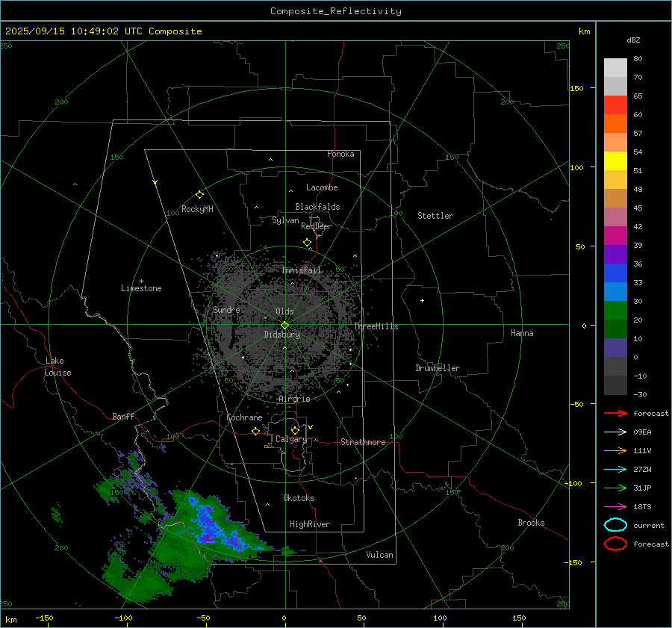Screen dimensions: 672x628
Task: Click the yellow diamond marker below RedDeer
Action: point(307,243)
